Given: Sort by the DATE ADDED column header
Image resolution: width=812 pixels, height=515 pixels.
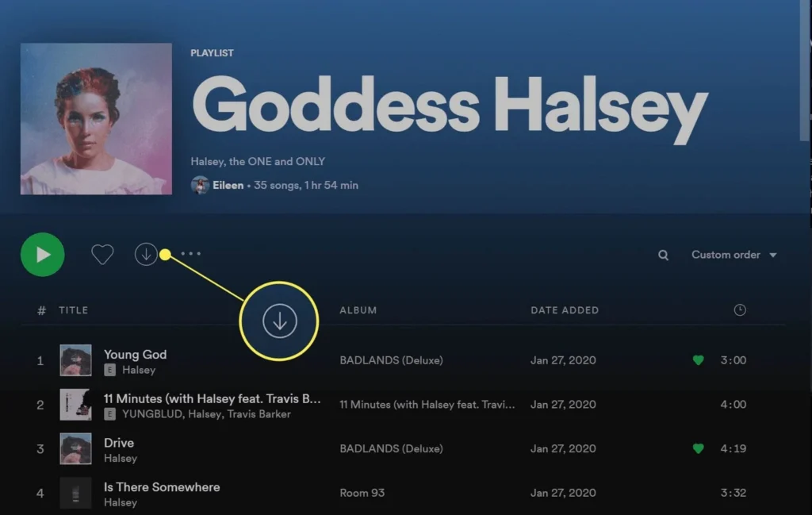Looking at the screenshot, I should [x=565, y=309].
